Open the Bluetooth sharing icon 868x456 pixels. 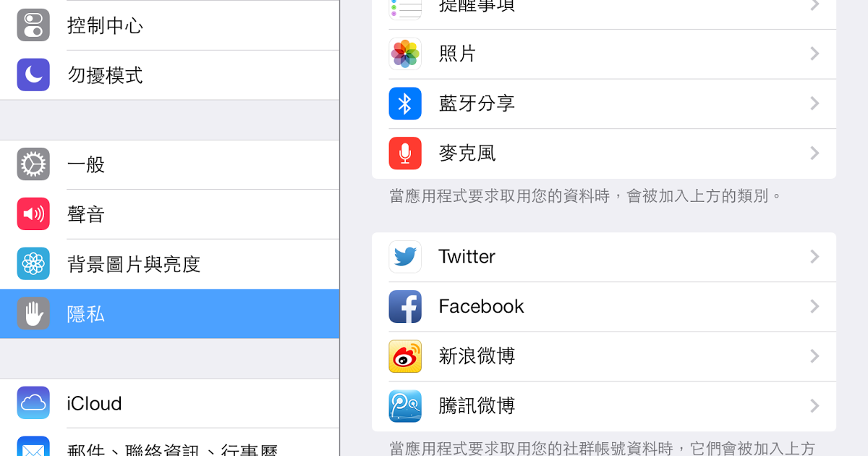(405, 104)
